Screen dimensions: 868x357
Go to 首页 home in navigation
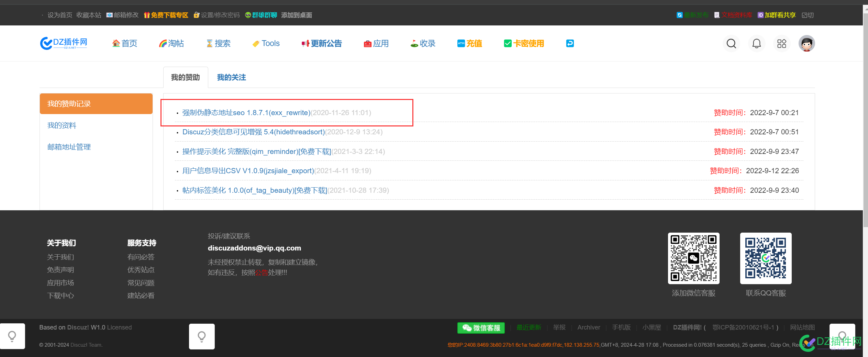pyautogui.click(x=125, y=43)
